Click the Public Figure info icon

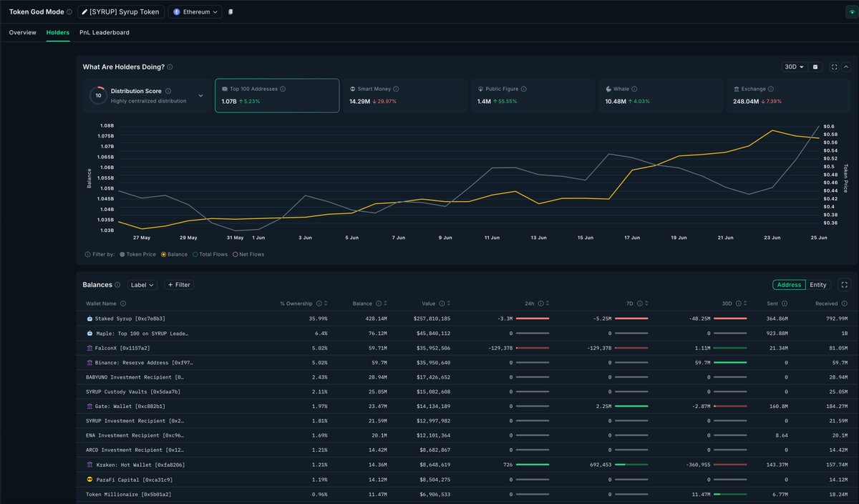pos(523,89)
